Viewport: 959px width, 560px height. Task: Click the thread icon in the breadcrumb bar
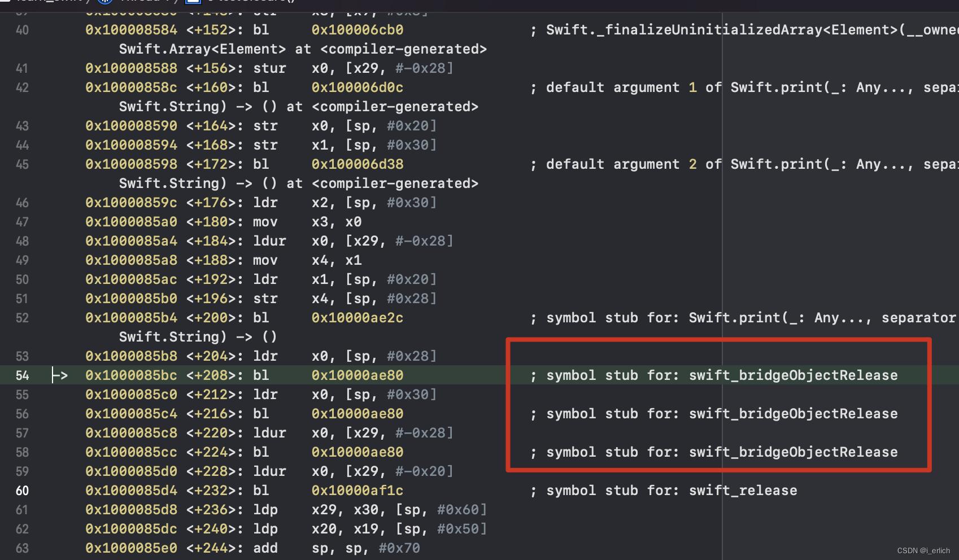coord(104,2)
